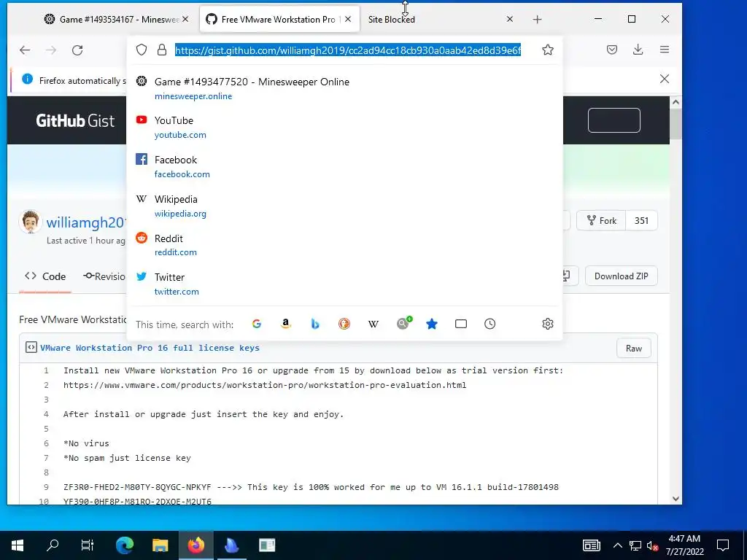This screenshot has height=560, width=747.
Task: Open the taskbar clock showing 4:47 AM
Action: coord(684,545)
